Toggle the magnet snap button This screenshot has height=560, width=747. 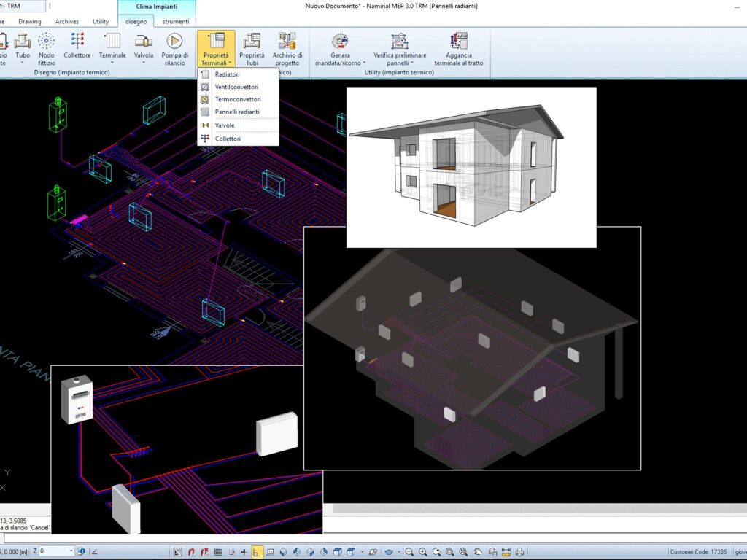[191, 552]
